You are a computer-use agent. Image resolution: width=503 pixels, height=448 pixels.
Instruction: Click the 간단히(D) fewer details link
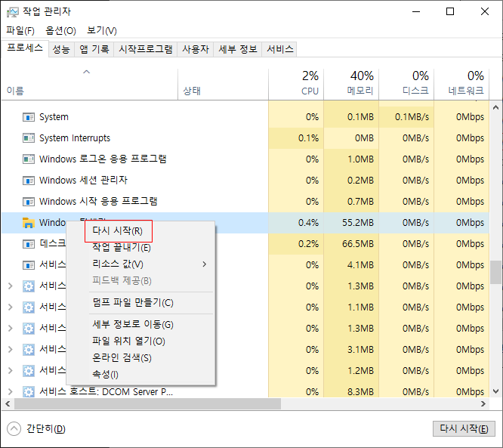click(x=46, y=429)
